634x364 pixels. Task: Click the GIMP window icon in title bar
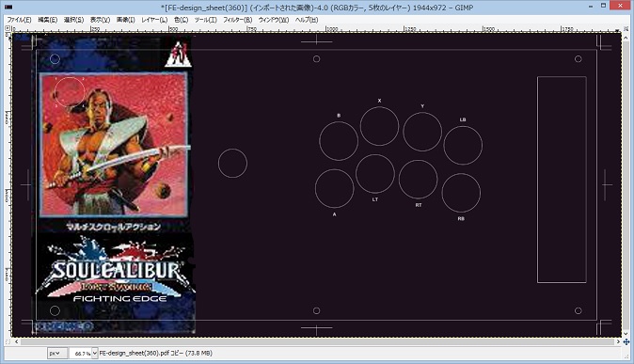[8, 7]
